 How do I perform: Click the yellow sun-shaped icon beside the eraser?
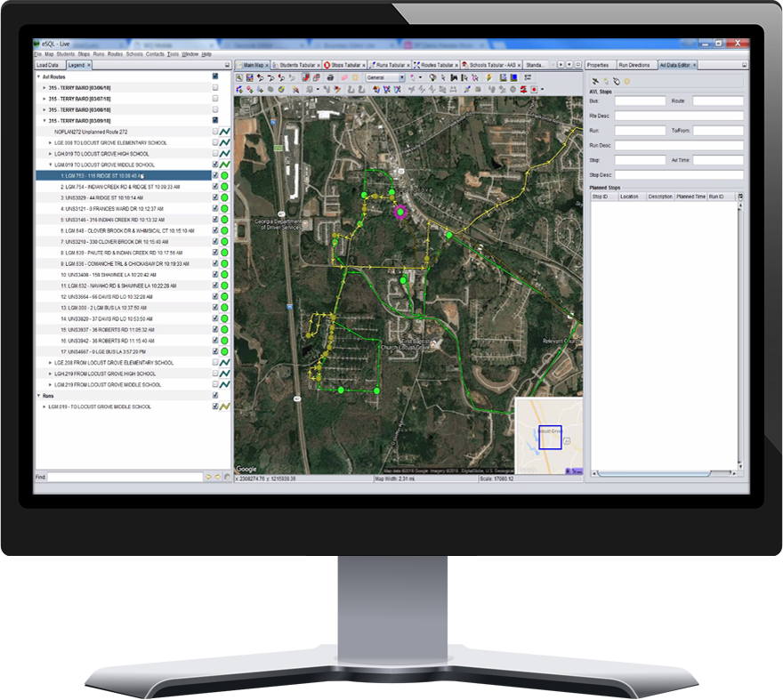click(x=355, y=78)
